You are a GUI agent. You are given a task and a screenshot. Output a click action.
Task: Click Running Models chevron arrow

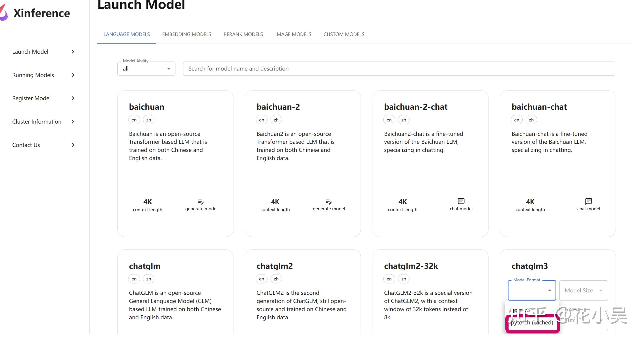pyautogui.click(x=73, y=75)
